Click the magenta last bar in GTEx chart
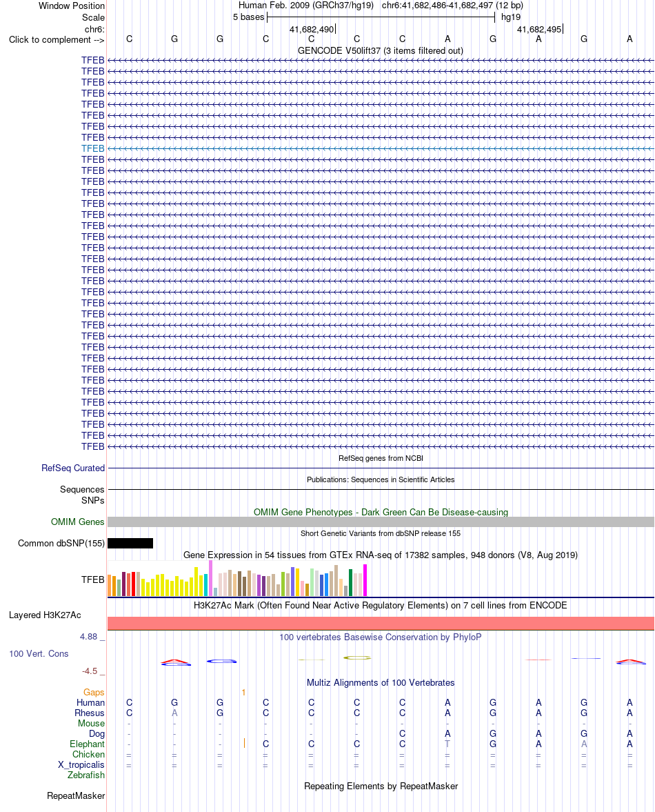Screen dimensions: 655x812 pyautogui.click(x=365, y=580)
